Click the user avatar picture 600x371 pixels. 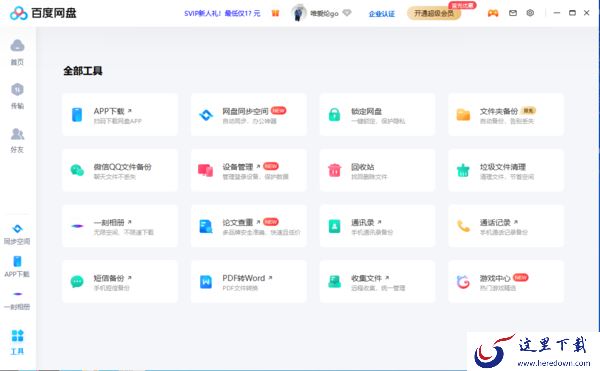click(x=299, y=13)
